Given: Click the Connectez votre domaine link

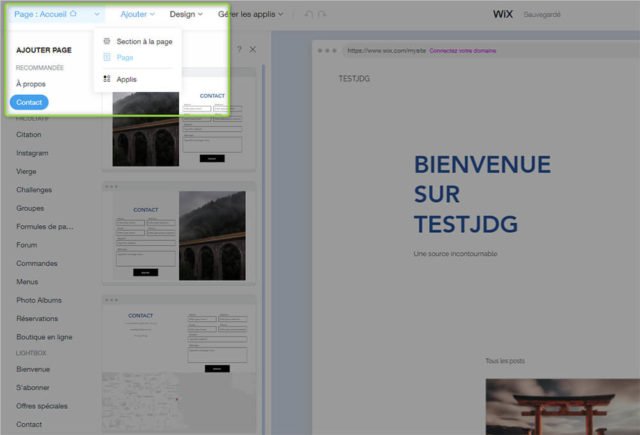Looking at the screenshot, I should click(462, 51).
